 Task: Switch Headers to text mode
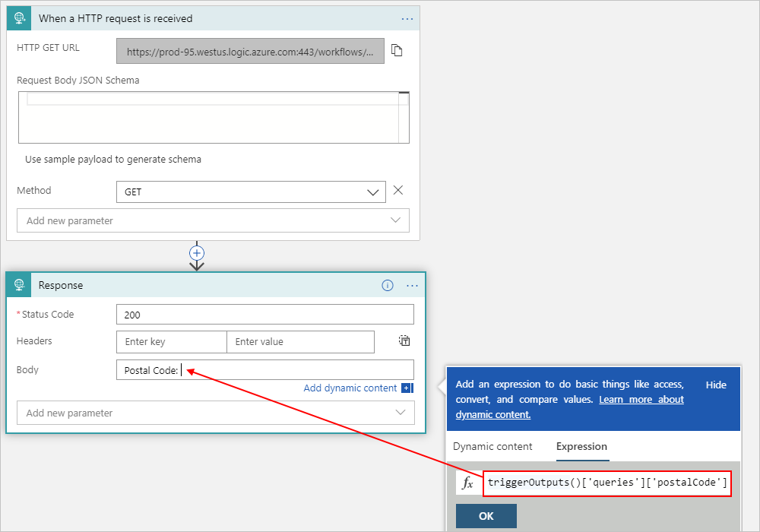(x=404, y=341)
